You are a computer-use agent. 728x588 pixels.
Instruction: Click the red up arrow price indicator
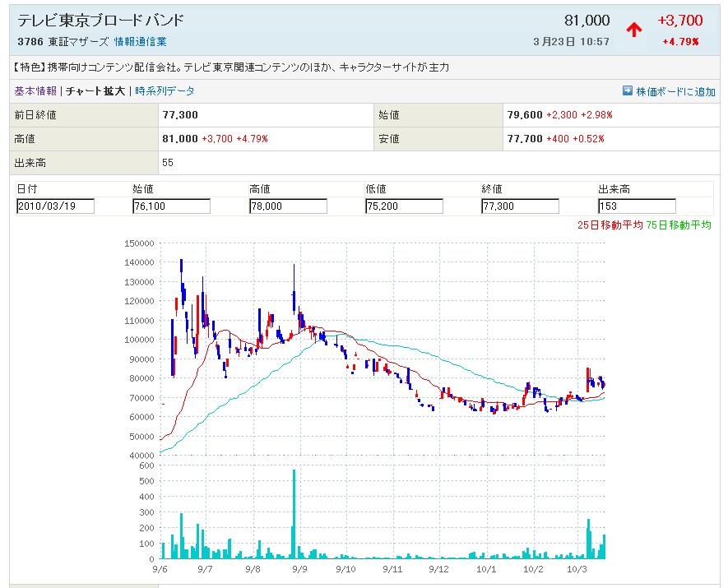click(x=633, y=30)
